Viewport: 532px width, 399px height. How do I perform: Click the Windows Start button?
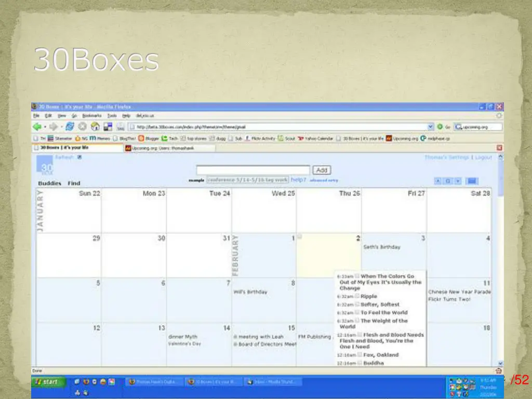[49, 382]
